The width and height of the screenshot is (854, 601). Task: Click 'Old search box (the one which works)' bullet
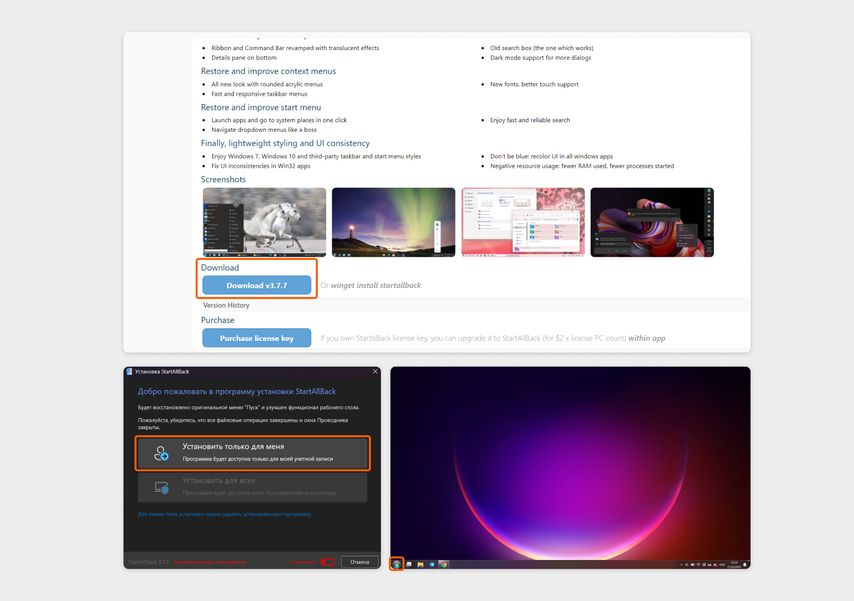(541, 48)
